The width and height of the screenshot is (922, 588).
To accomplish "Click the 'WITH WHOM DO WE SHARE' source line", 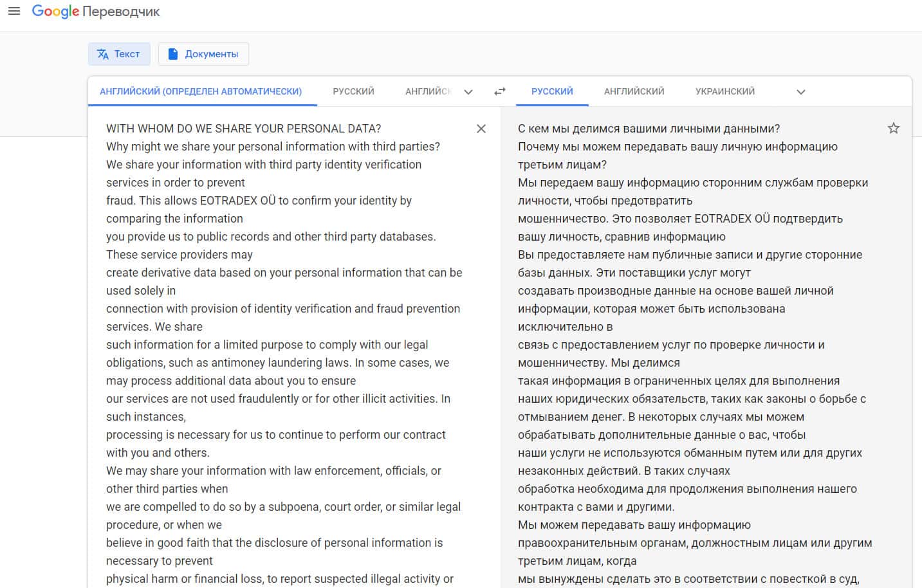I will click(243, 129).
